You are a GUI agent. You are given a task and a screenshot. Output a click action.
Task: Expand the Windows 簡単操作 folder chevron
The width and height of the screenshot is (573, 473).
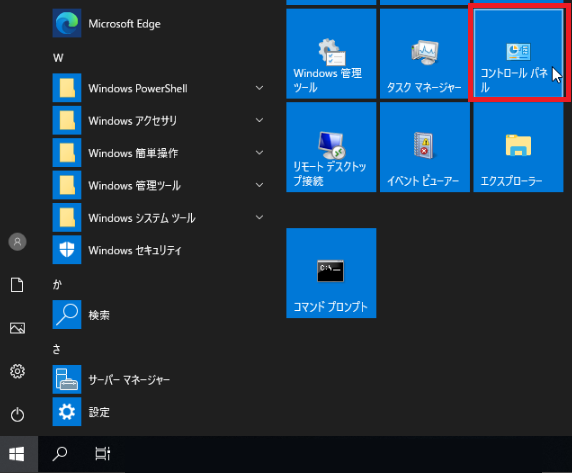(x=259, y=153)
